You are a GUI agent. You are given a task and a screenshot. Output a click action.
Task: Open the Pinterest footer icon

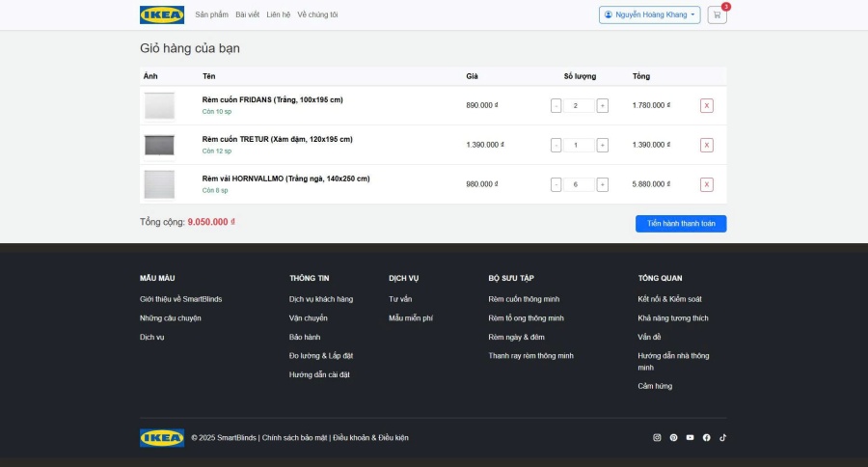673,438
